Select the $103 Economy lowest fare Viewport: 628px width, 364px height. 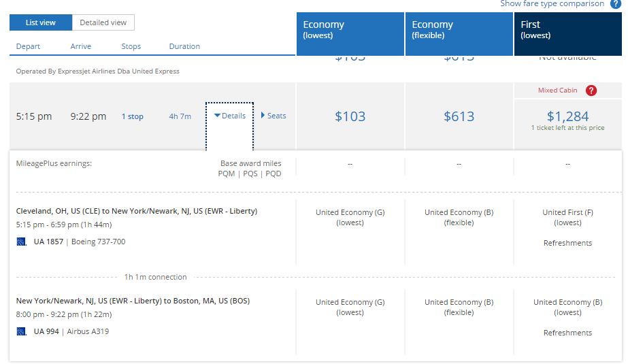pyautogui.click(x=350, y=116)
